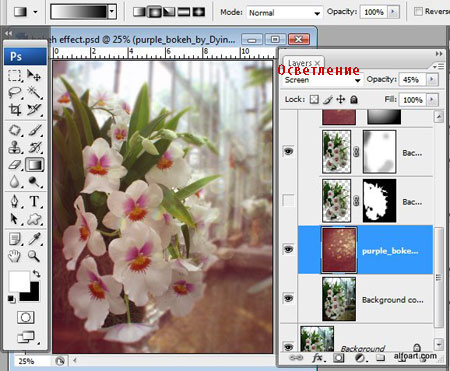Select the History Brush tool
The width and height of the screenshot is (450, 371).
pyautogui.click(x=34, y=147)
